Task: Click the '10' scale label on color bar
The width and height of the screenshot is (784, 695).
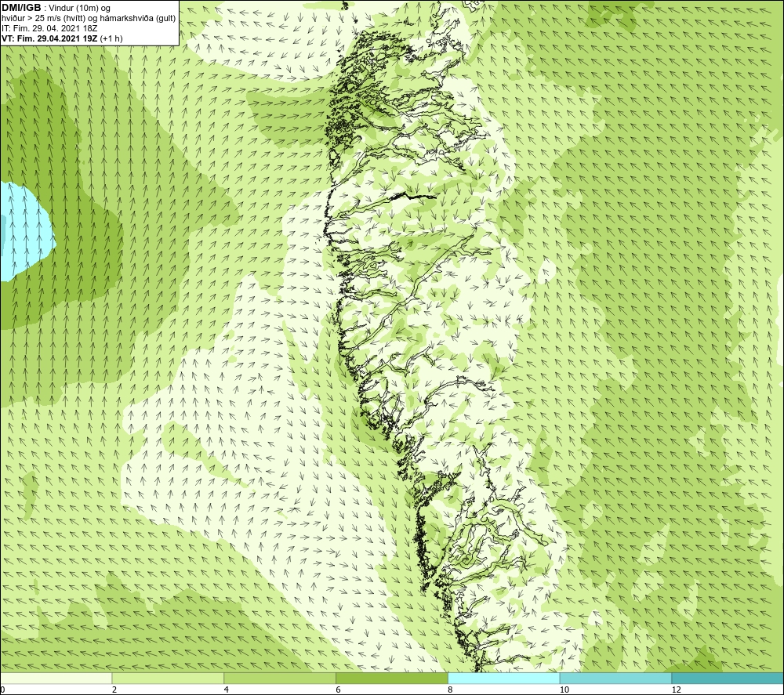Action: point(564,690)
